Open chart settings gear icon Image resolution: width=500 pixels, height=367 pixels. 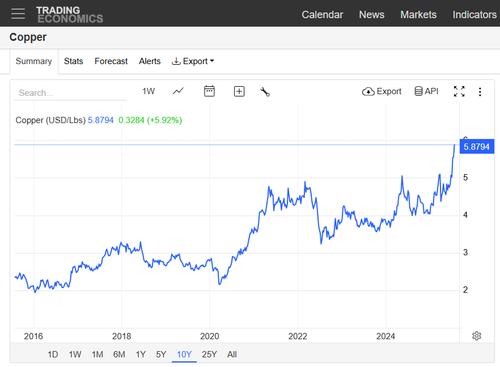477,336
